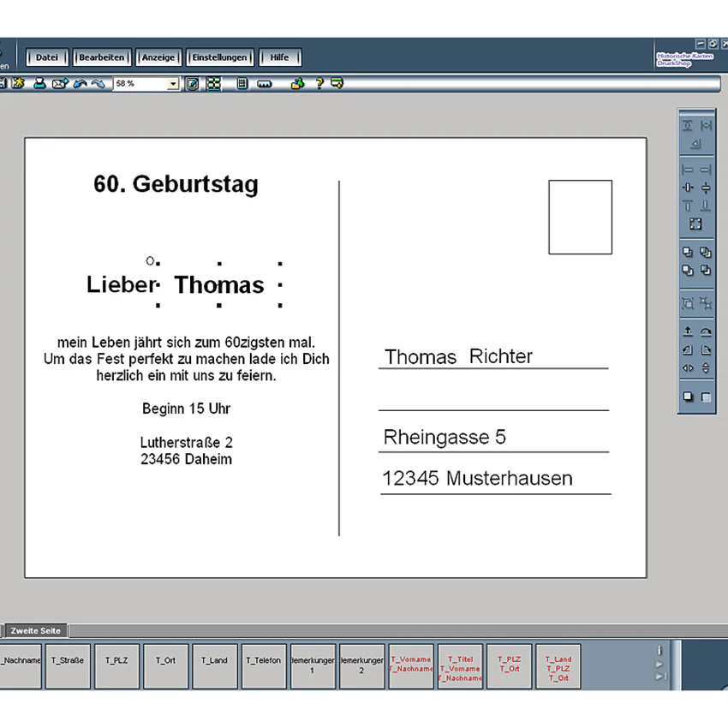728x728 pixels.
Task: Toggle the shadow effect icon
Action: 688,397
